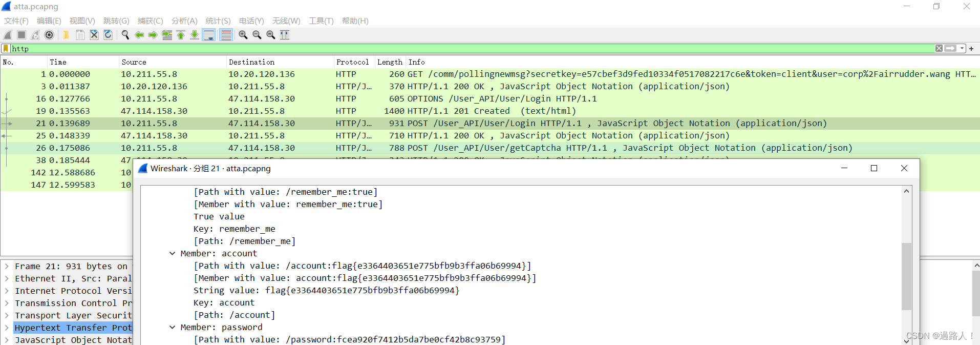Go to a specified packet
980x345 pixels.
tap(167, 35)
